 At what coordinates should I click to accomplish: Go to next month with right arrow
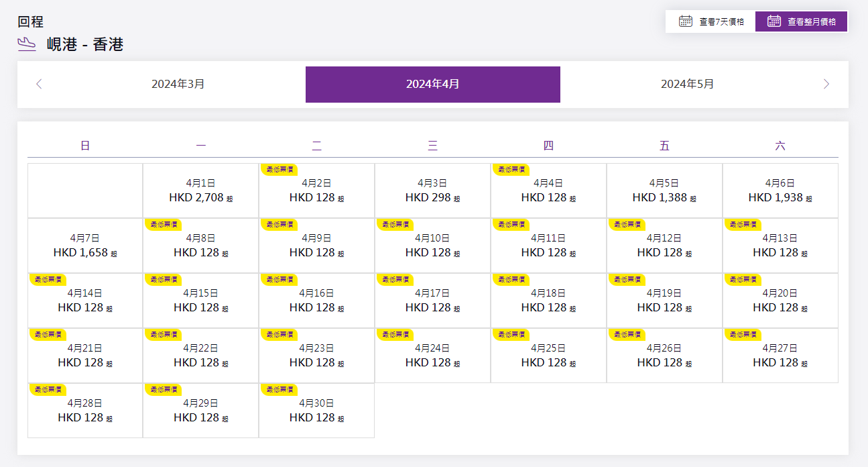click(826, 84)
